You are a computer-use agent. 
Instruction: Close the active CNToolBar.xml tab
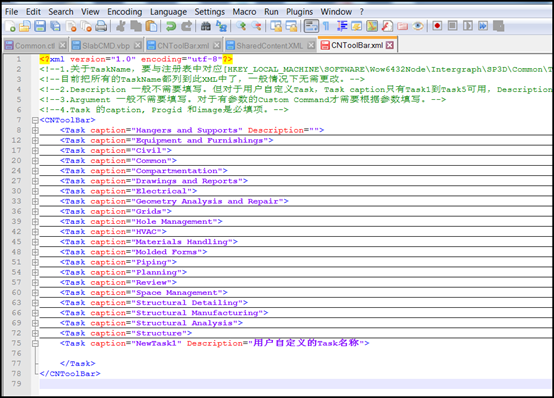tap(390, 45)
